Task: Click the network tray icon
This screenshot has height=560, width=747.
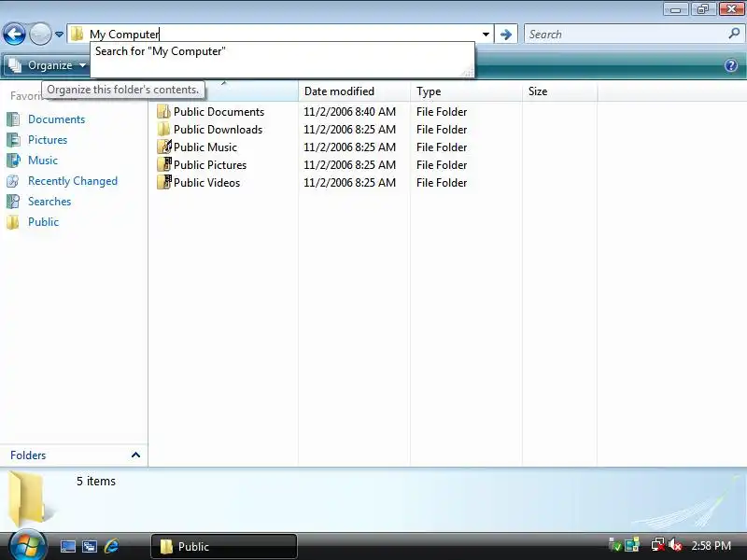Action: coord(658,545)
